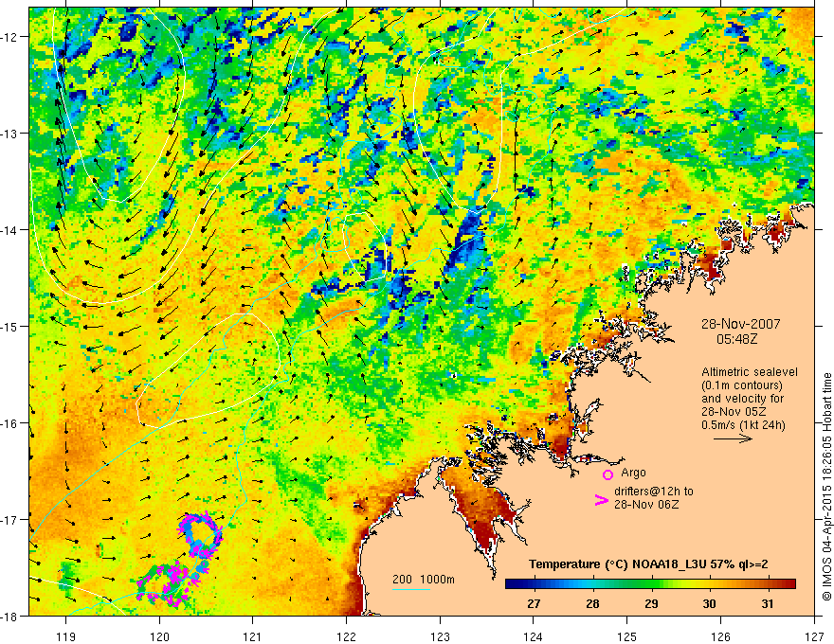The image size is (834, 644).
Task: Click the longitude axis label 119
Action: [66, 636]
